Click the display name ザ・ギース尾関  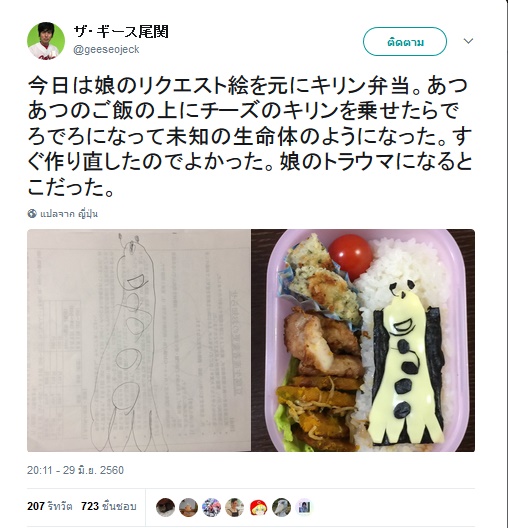tap(121, 32)
